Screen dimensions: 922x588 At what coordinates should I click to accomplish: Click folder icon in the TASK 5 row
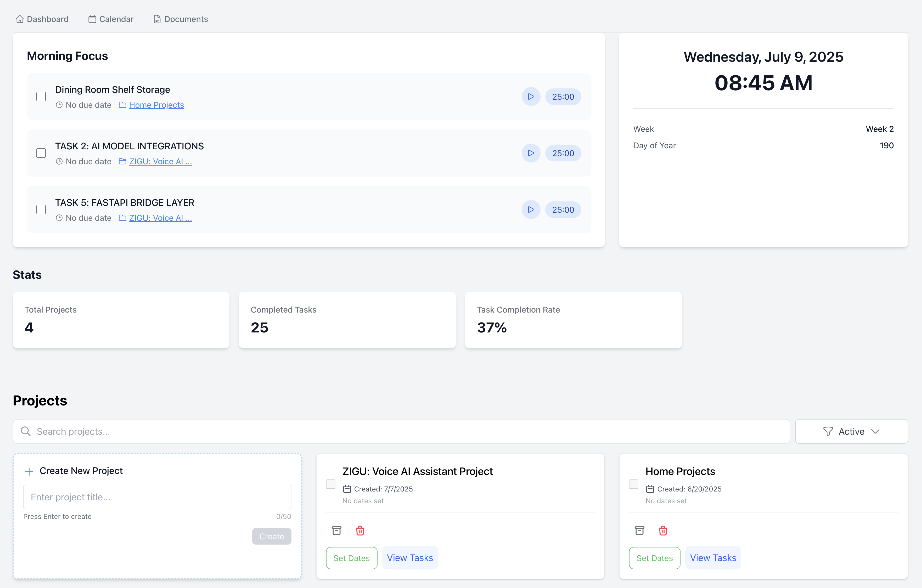click(x=122, y=218)
